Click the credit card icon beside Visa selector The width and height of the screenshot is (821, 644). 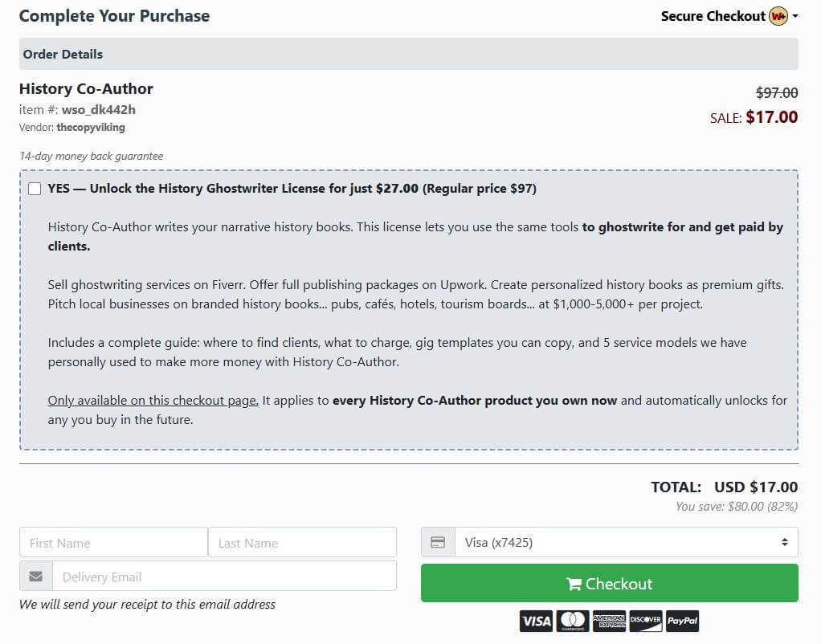(438, 543)
